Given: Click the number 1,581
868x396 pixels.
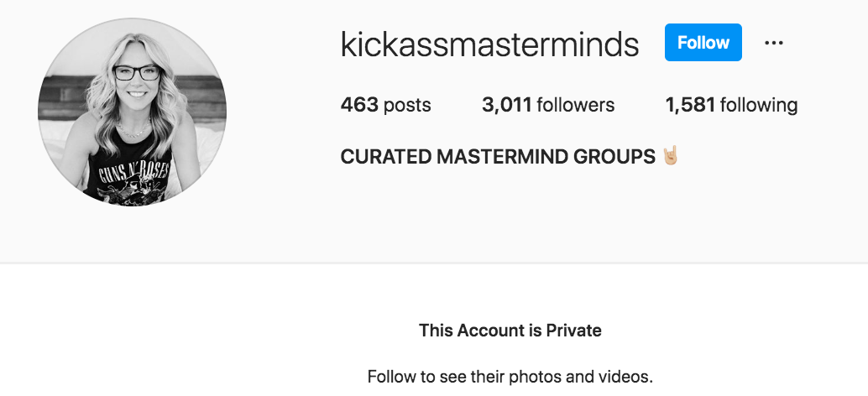Looking at the screenshot, I should click(689, 105).
